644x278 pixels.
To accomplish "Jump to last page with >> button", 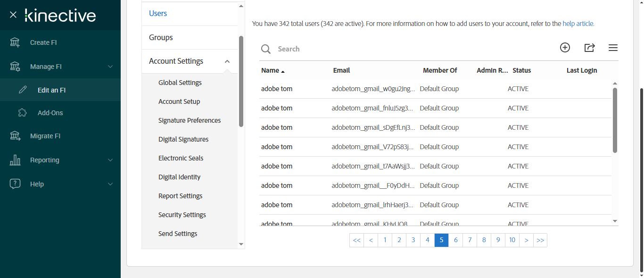I will click(540, 240).
